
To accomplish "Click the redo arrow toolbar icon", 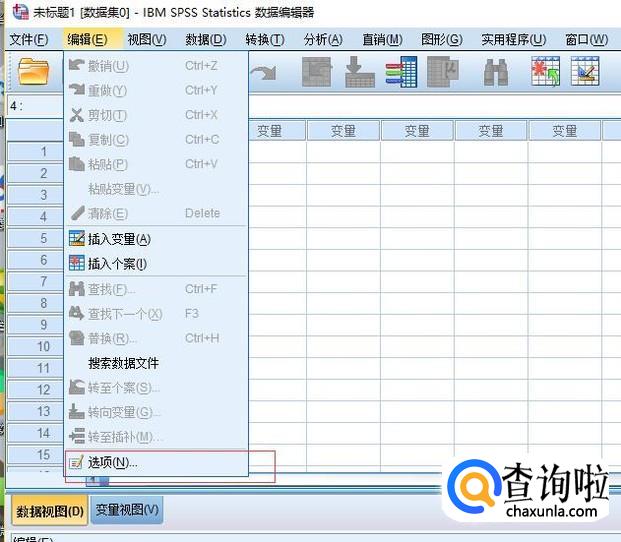I will pyautogui.click(x=263, y=74).
